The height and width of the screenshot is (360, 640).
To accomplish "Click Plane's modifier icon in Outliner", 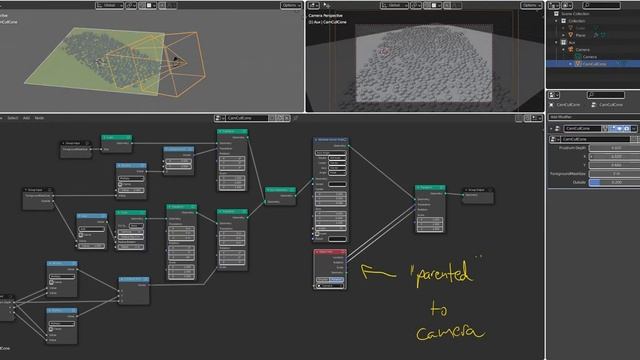I will (x=596, y=35).
